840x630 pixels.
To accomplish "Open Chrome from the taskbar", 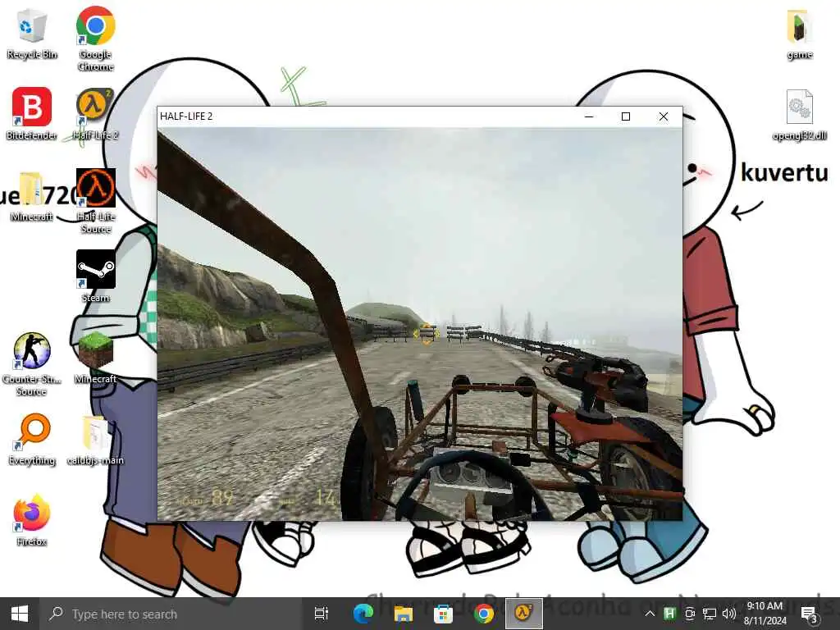I will pyautogui.click(x=483, y=614).
